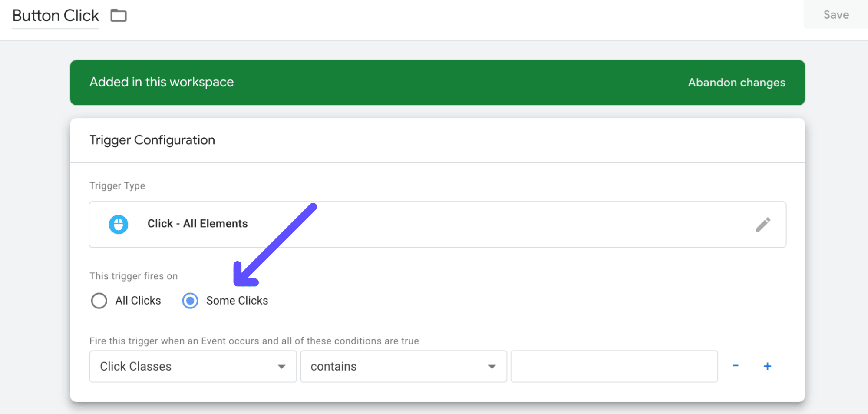Click Abandon changes
Image resolution: width=868 pixels, height=414 pixels.
(x=736, y=82)
